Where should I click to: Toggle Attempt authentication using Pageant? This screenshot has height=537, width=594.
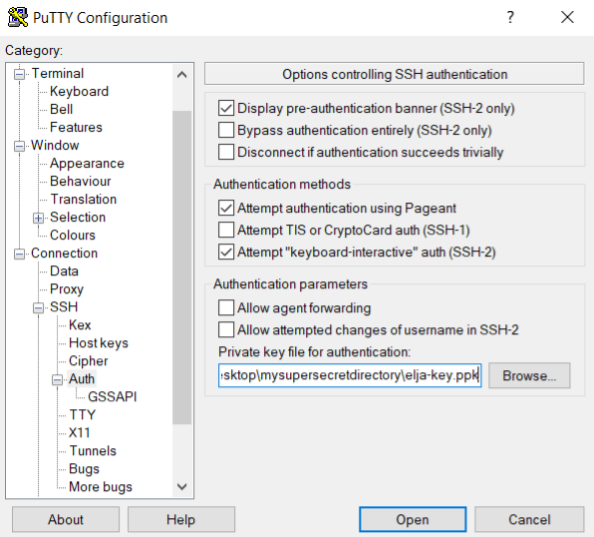click(226, 208)
